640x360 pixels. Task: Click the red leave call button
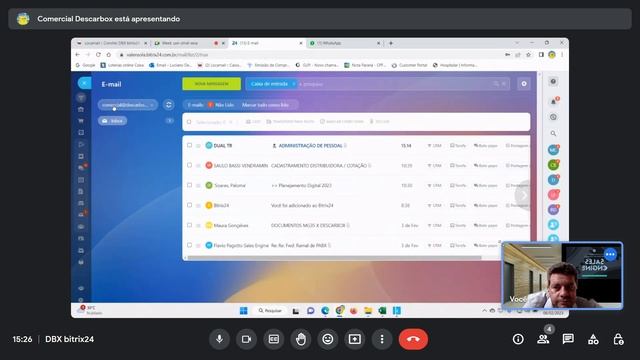(x=413, y=339)
